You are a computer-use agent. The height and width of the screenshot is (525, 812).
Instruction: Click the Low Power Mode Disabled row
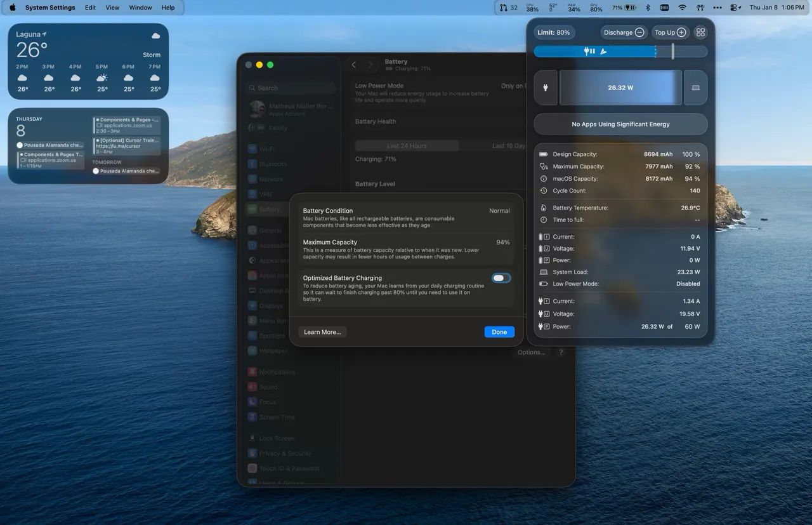(620, 284)
